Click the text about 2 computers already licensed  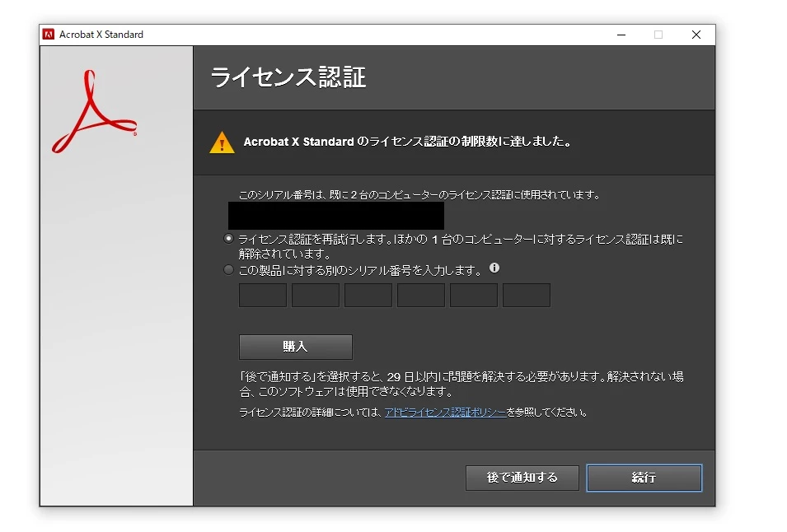click(x=419, y=194)
